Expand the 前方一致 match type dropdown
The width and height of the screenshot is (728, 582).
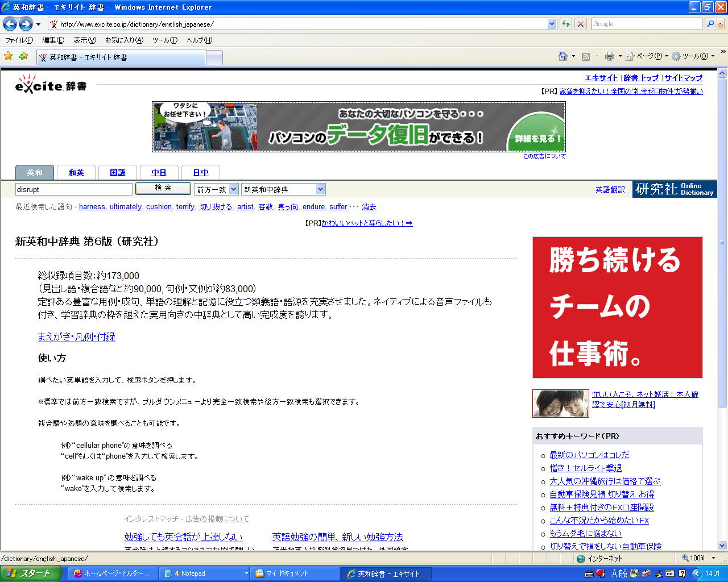tap(233, 189)
